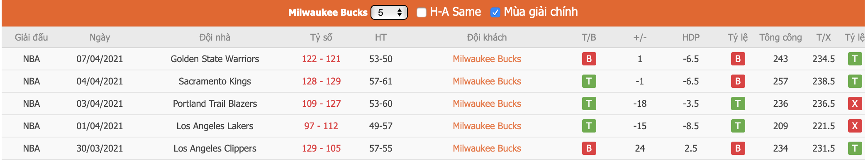
Task: Open the 97 - 112 score link
Action: click(321, 126)
